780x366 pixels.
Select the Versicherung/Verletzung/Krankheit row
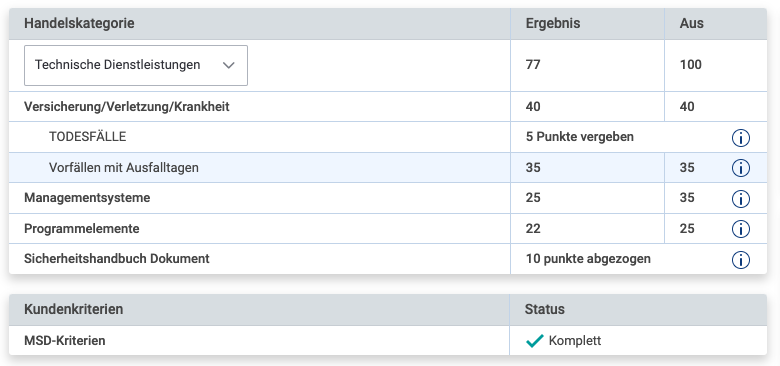click(388, 106)
